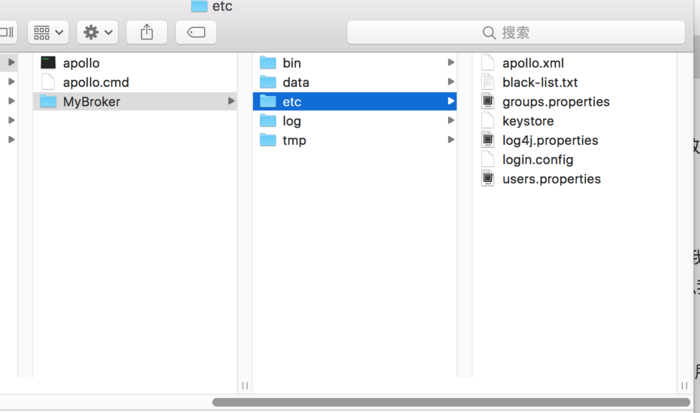Viewport: 700px width, 413px height.
Task: Open the item arrangement dropdown
Action: pos(48,32)
